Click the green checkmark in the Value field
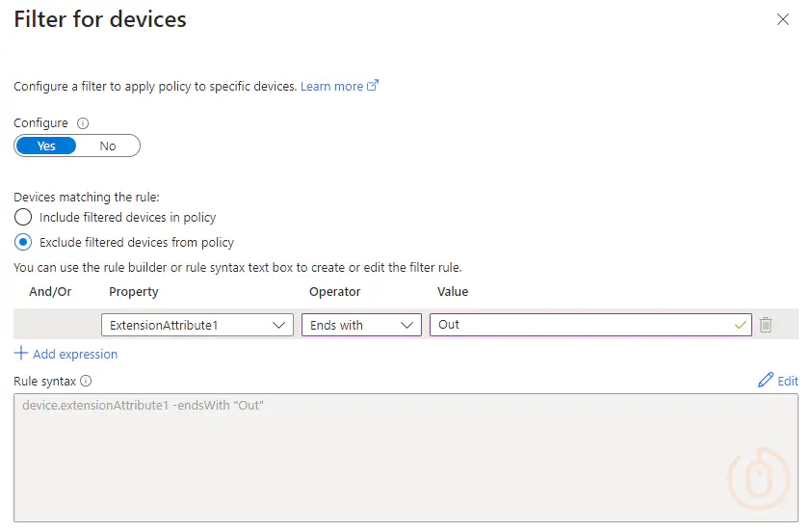 741,326
